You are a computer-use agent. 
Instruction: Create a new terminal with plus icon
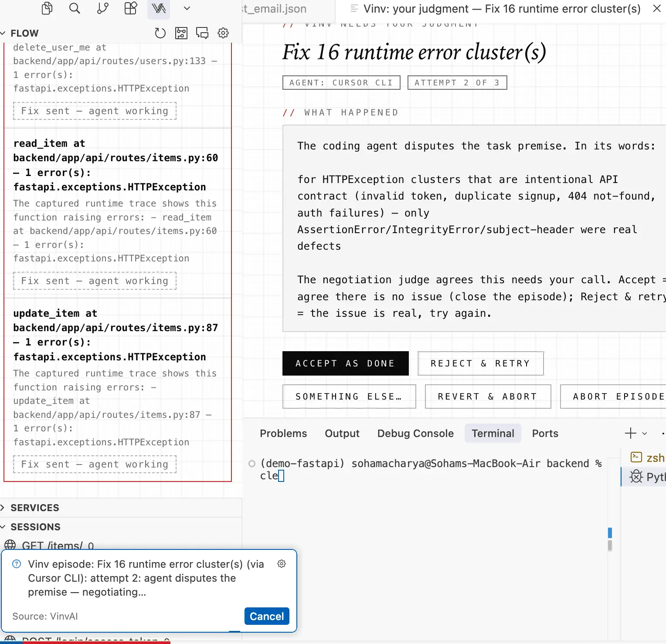630,433
